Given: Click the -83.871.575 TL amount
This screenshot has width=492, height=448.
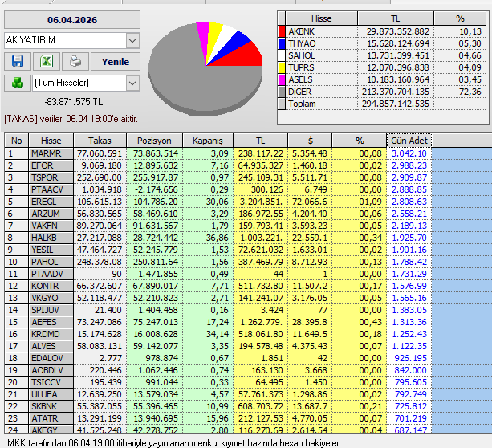Looking at the screenshot, I should pos(73,102).
